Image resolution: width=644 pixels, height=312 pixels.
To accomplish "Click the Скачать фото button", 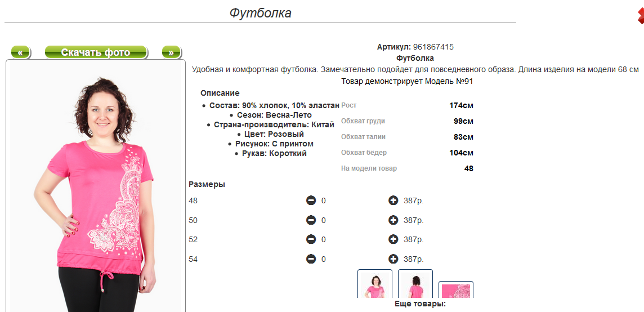I will click(96, 52).
